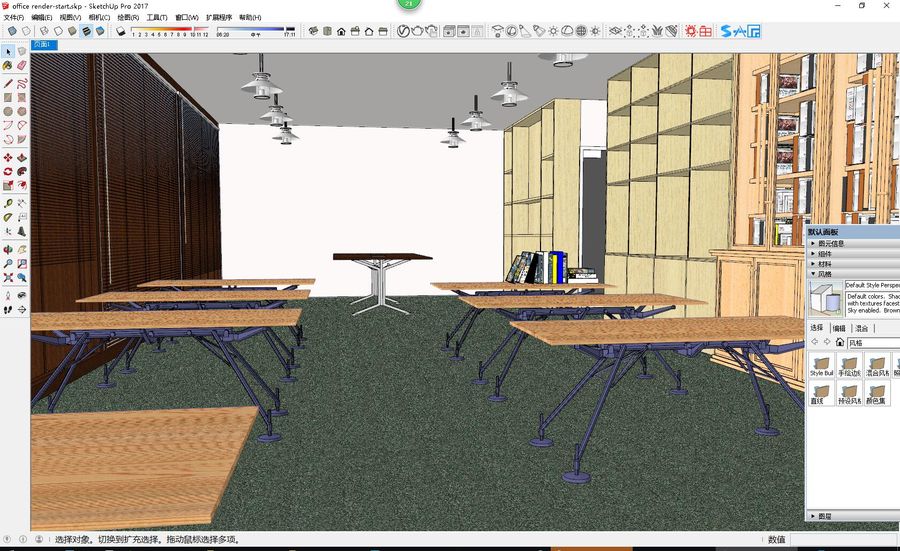Image resolution: width=900 pixels, height=551 pixels.
Task: Go to styles home folder
Action: tap(840, 342)
